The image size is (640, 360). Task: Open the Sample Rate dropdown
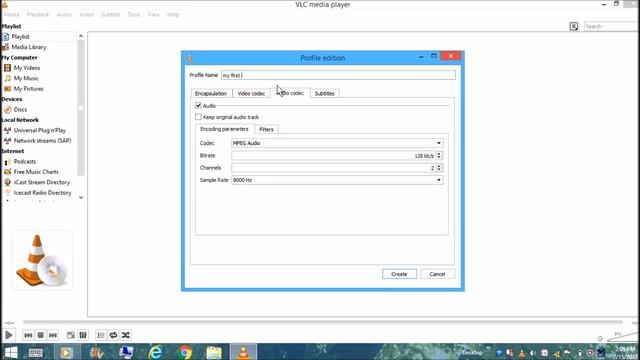click(337, 180)
